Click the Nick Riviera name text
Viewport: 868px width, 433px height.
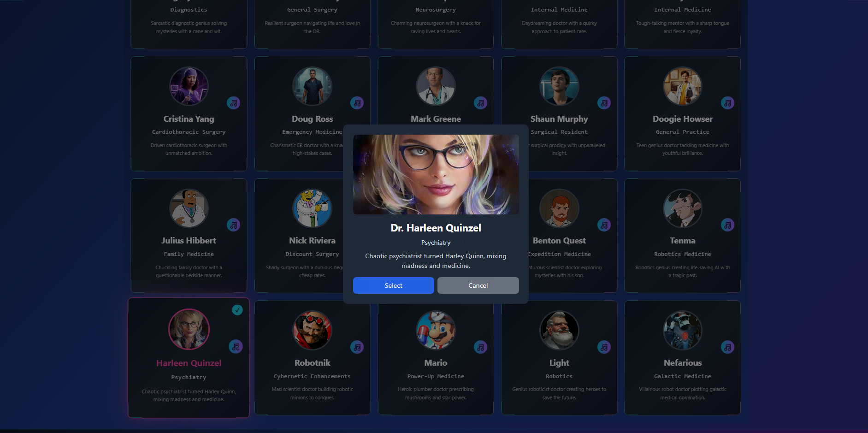(313, 241)
